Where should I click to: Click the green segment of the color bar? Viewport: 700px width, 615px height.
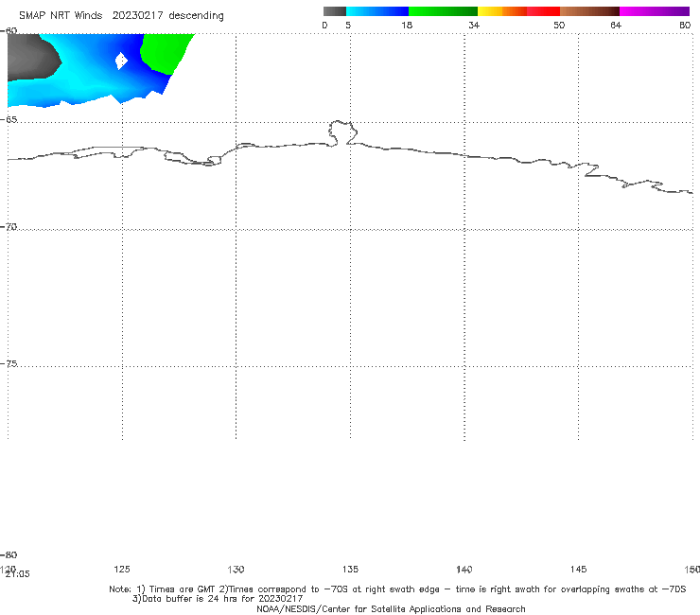click(443, 11)
